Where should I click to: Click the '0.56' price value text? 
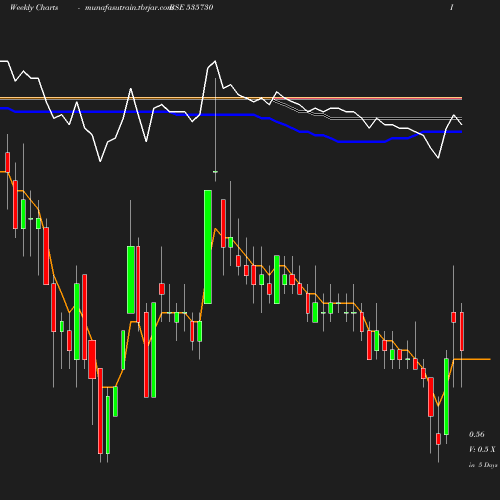tap(477, 434)
